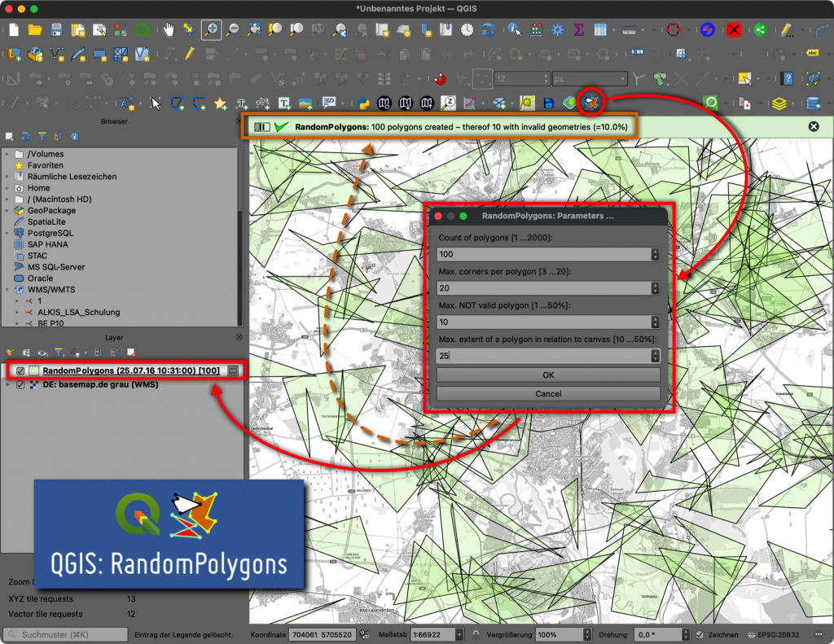Image resolution: width=834 pixels, height=644 pixels.
Task: Click the Count of polygons field
Action: coord(544,254)
